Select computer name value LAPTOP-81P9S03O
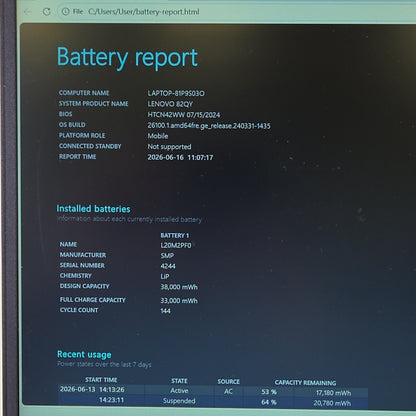The image size is (416, 416). (x=176, y=93)
